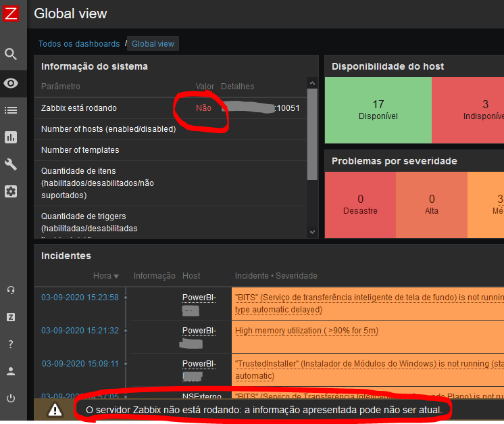Open incident time 03-09-2020 15:23:58
The width and height of the screenshot is (504, 424).
(x=80, y=298)
